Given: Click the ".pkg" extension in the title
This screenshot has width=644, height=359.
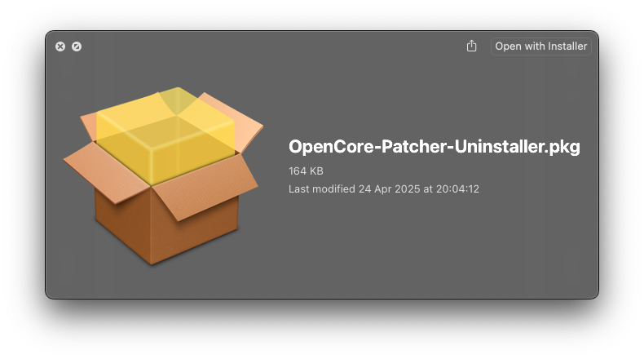Looking at the screenshot, I should [563, 147].
